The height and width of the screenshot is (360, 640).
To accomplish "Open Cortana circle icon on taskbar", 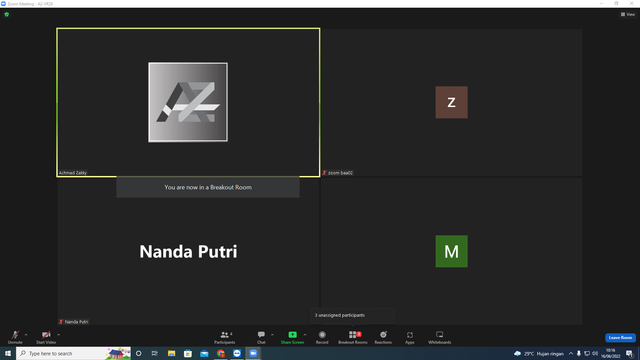I will (139, 353).
